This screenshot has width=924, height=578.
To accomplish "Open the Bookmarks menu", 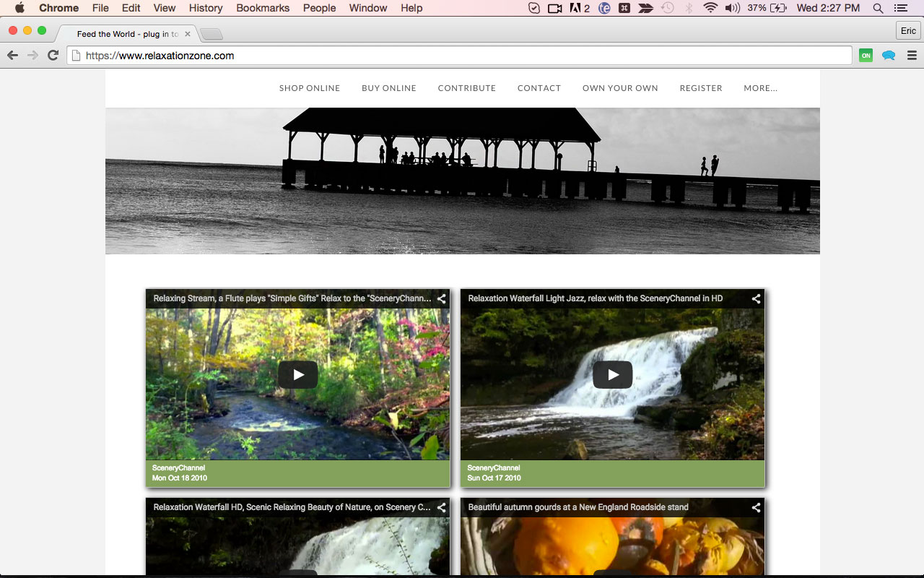I will [263, 8].
